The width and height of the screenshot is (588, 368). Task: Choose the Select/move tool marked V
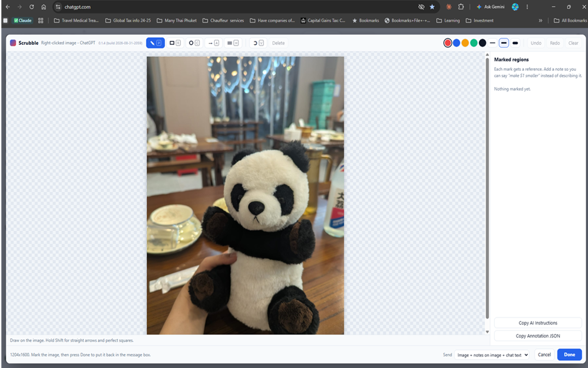click(x=258, y=43)
